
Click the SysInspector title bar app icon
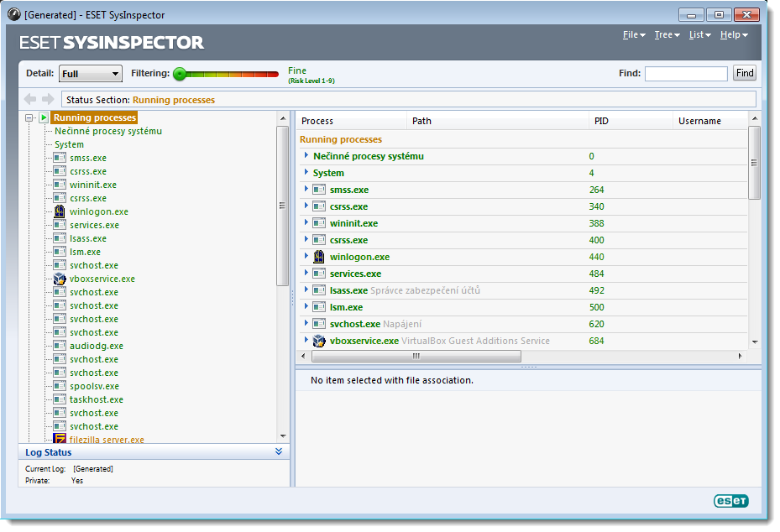14,14
